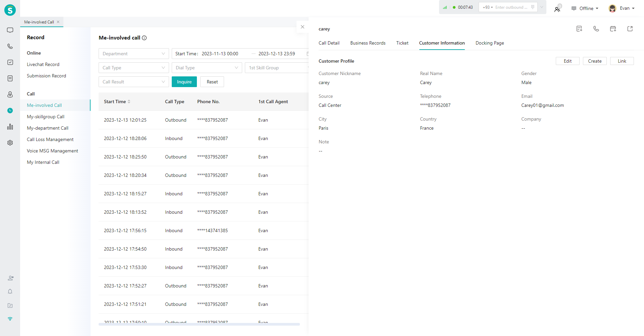This screenshot has width=644, height=336.
Task: Open the customer person icon in sidebar
Action: click(10, 94)
